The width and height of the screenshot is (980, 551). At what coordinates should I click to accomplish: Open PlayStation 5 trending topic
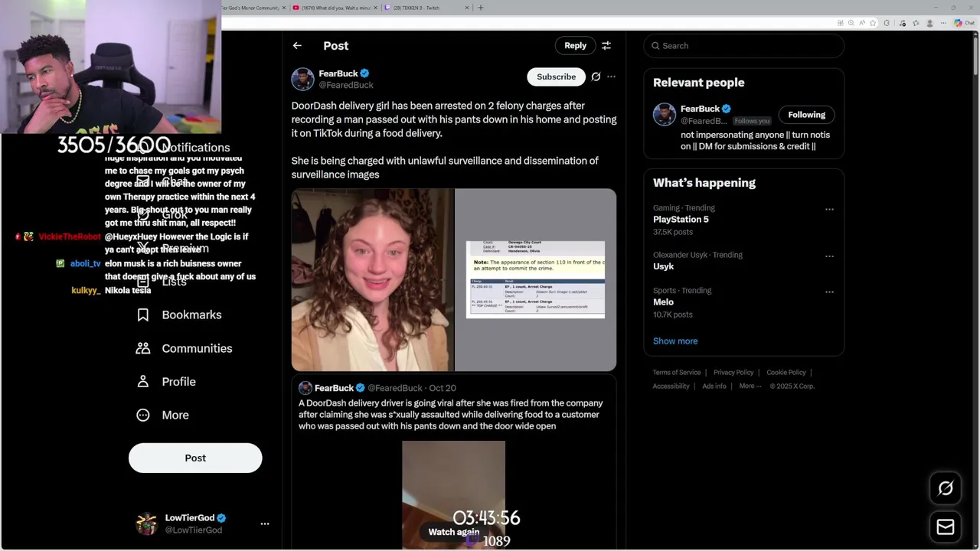(x=681, y=220)
